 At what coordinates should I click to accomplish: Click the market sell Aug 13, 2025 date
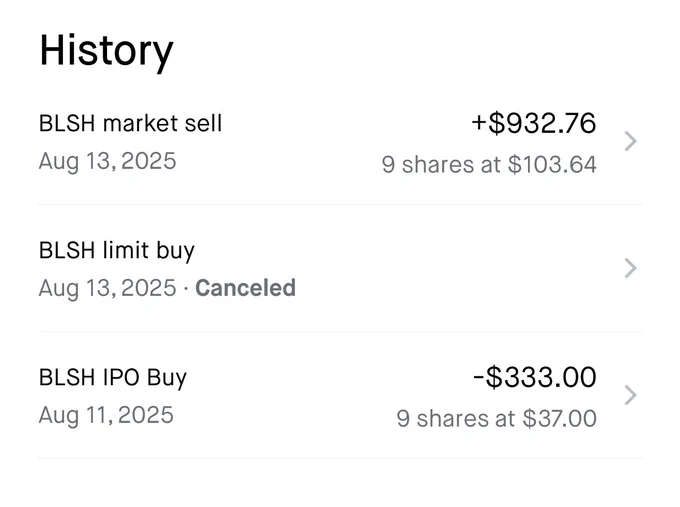click(108, 161)
